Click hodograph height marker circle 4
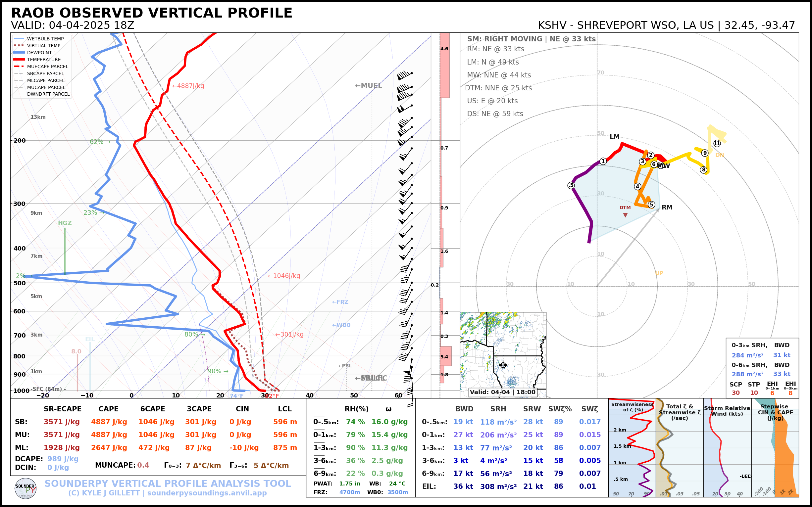 [x=637, y=186]
